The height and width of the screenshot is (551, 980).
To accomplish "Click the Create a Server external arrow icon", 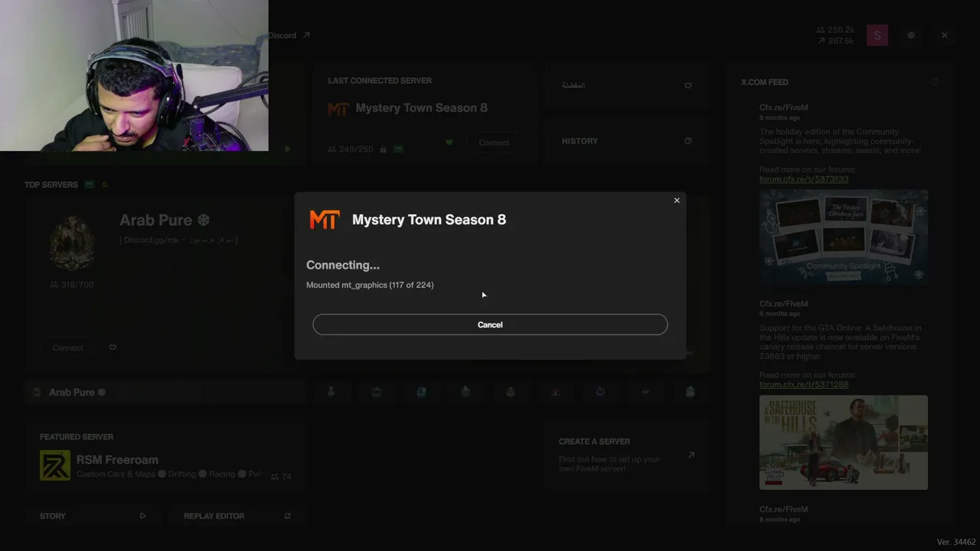I will (691, 455).
